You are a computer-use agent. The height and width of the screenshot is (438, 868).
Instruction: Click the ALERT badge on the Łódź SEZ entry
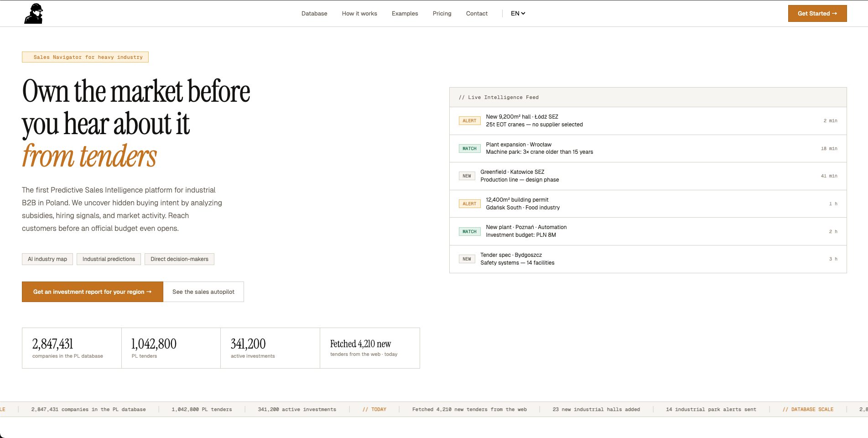[469, 120]
